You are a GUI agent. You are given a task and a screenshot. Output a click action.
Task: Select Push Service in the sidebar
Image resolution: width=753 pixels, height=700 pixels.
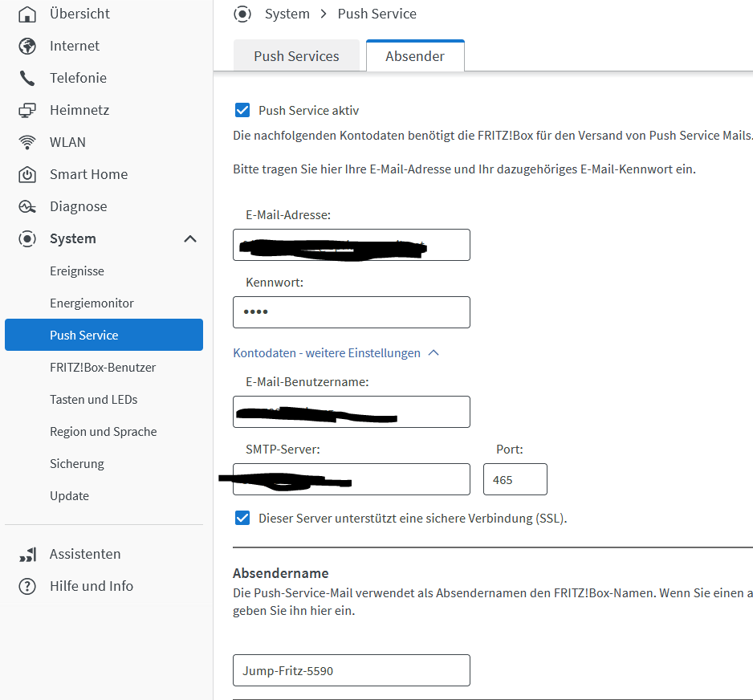(x=104, y=335)
